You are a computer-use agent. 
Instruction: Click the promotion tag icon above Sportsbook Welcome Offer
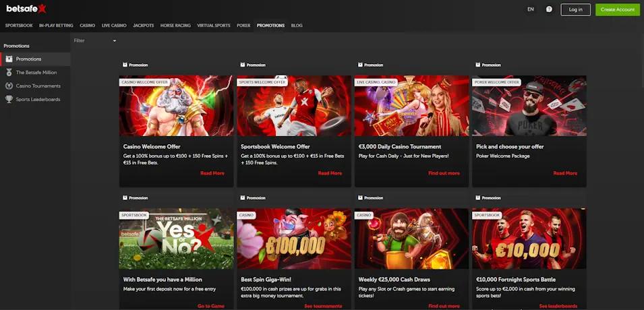click(243, 65)
